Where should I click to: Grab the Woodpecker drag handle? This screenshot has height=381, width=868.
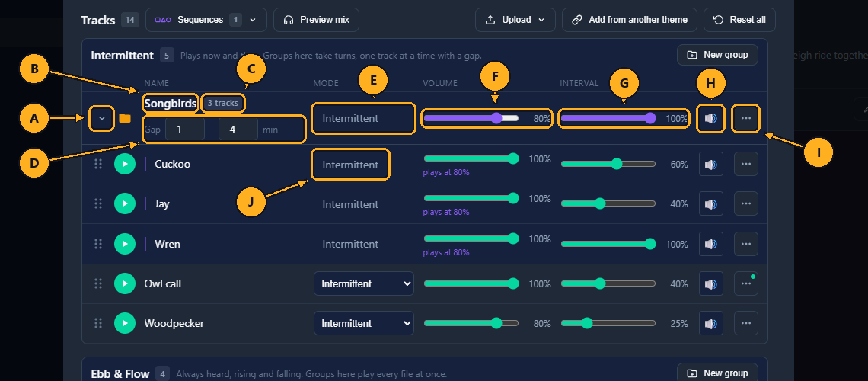[x=98, y=323]
